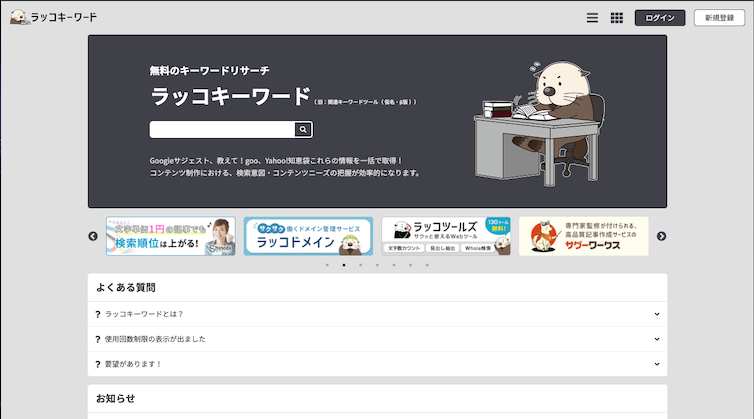
Task: Expand 使用回数制限の表示が出ました question
Action: (377, 339)
